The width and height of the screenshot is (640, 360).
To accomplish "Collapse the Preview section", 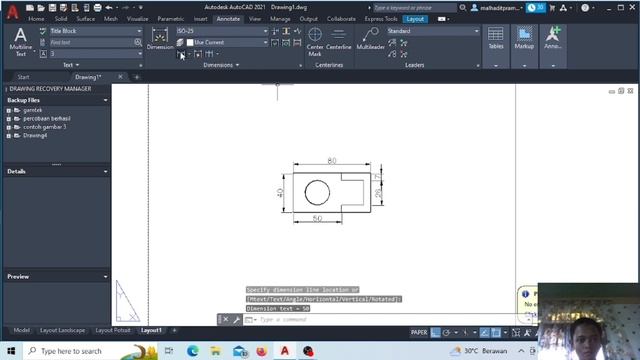I will [x=106, y=277].
